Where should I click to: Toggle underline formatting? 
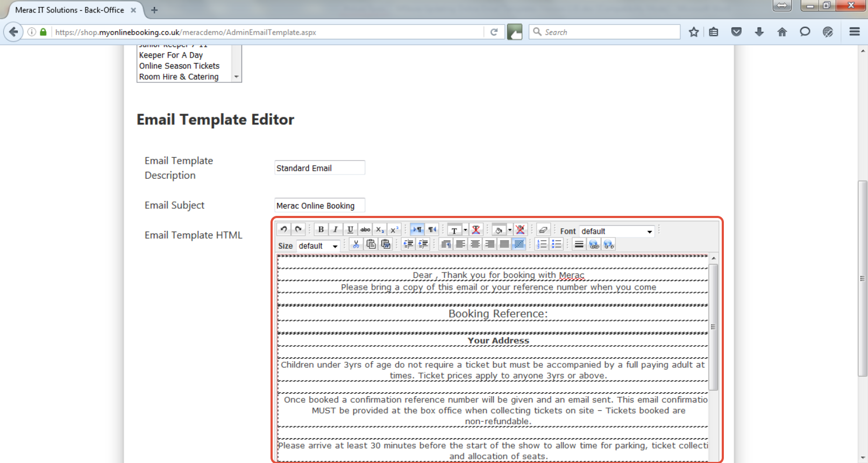350,230
